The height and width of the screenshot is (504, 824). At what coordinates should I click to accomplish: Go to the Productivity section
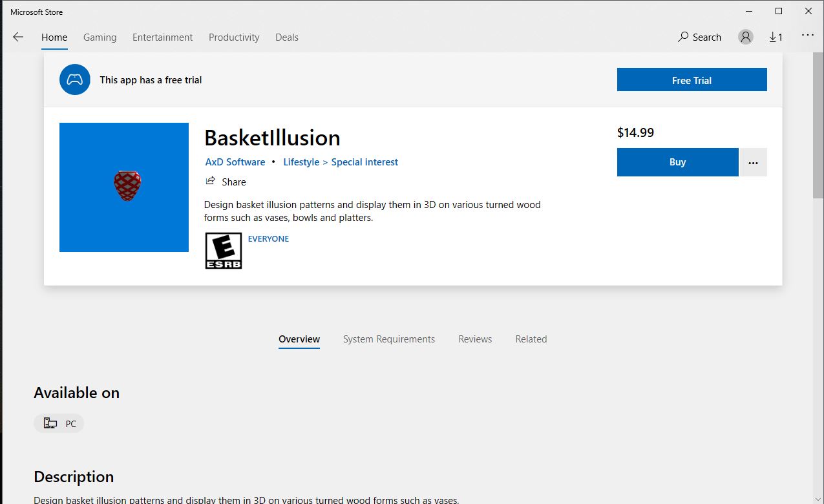click(234, 37)
